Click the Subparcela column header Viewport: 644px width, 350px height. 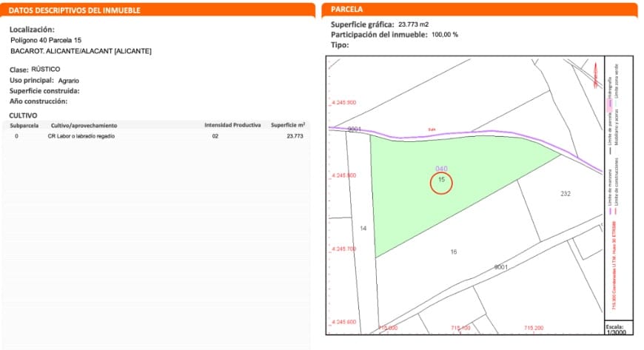[24, 125]
